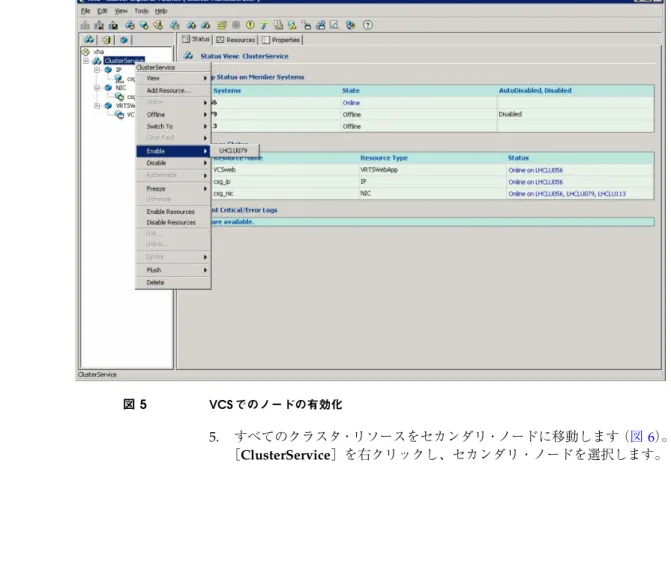The width and height of the screenshot is (671, 571).
Task: Click Manage Systems for Service Group icon
Action: [x=175, y=25]
